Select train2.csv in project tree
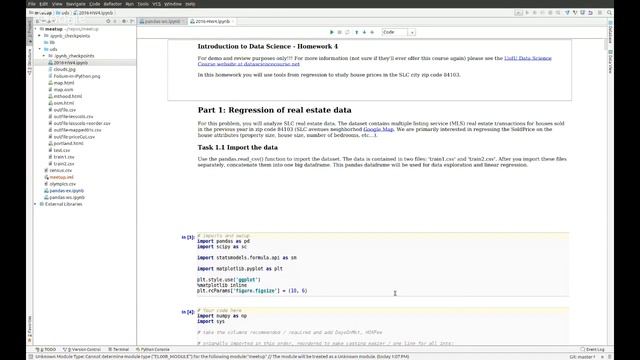This screenshot has height=360, width=640. click(x=64, y=164)
